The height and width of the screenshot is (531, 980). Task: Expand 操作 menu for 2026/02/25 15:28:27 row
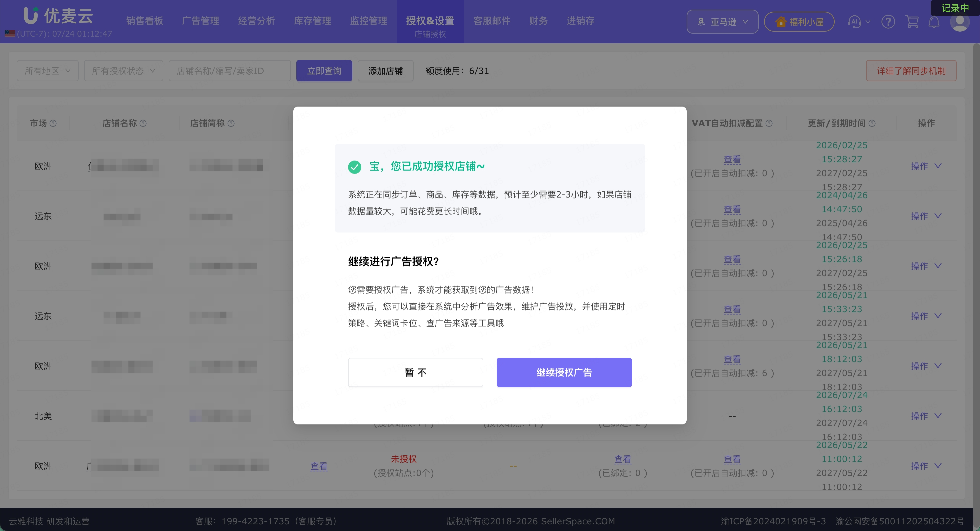click(926, 166)
